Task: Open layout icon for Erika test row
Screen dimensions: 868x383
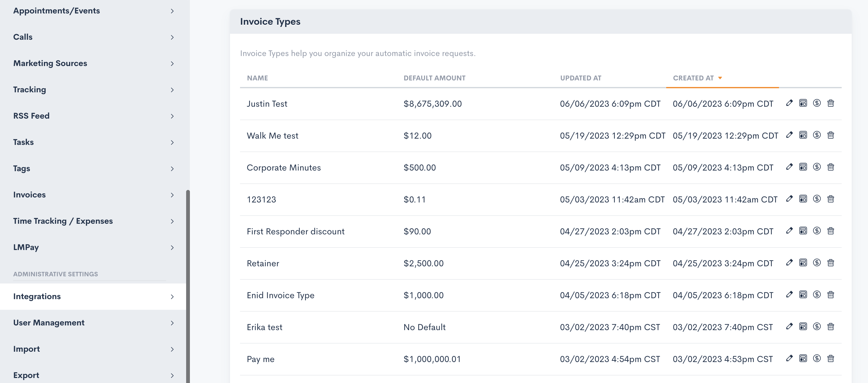Action: (803, 326)
